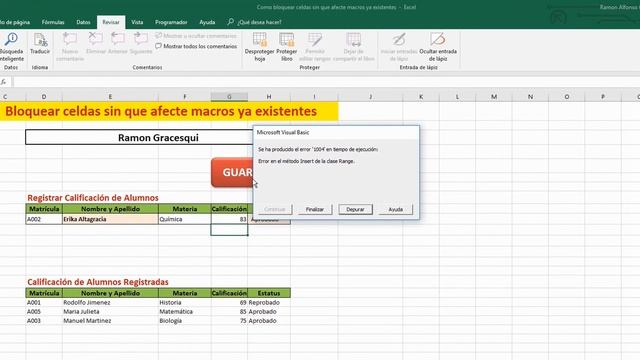Click the Traducir translate icon
640x360 pixels.
click(x=40, y=44)
